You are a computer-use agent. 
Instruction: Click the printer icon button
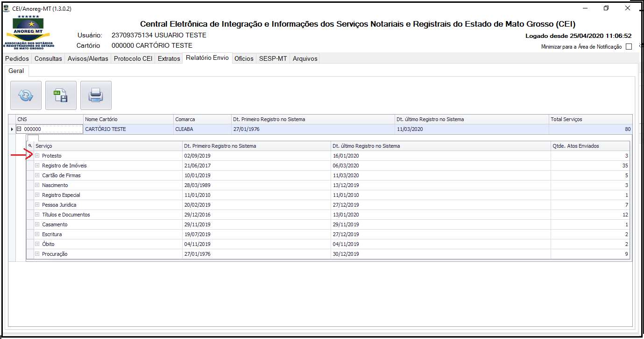click(96, 95)
